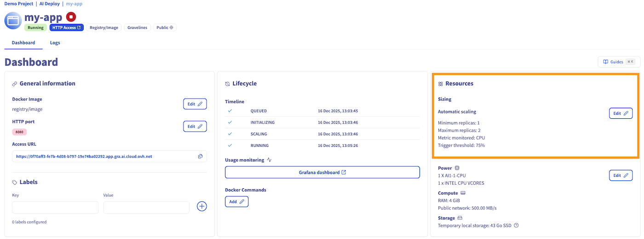The image size is (644, 239).
Task: Click the add label plus icon
Action: coord(201,206)
